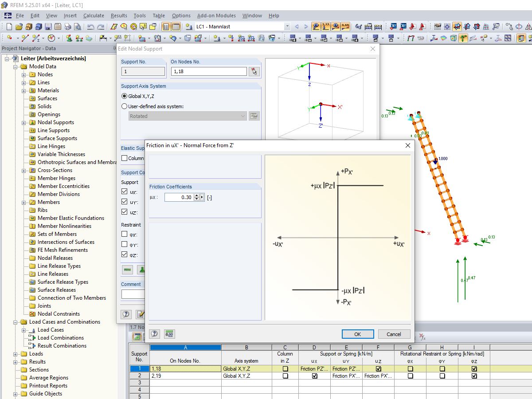Toggle the φZ' restraint checkbox
The height and width of the screenshot is (399, 532).
click(125, 254)
